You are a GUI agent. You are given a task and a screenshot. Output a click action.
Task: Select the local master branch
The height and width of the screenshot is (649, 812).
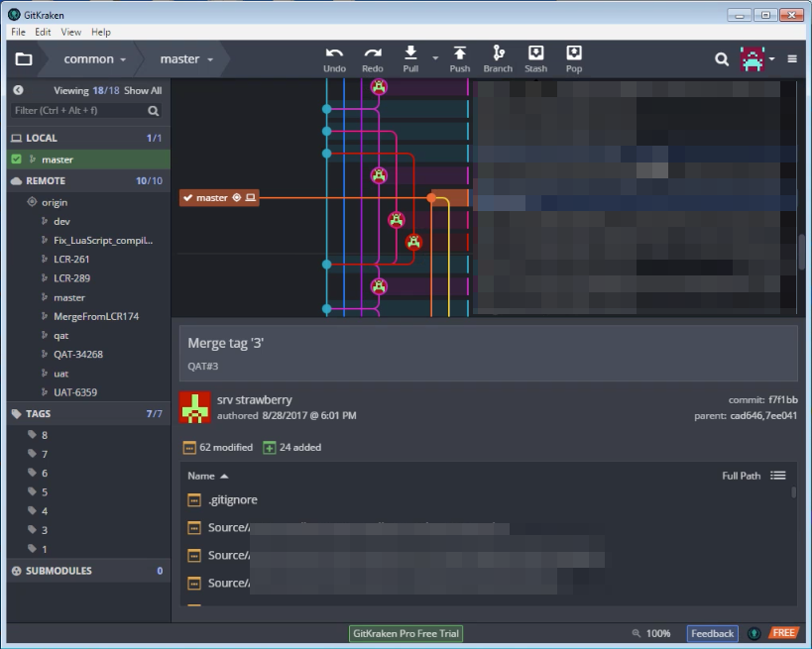point(88,160)
